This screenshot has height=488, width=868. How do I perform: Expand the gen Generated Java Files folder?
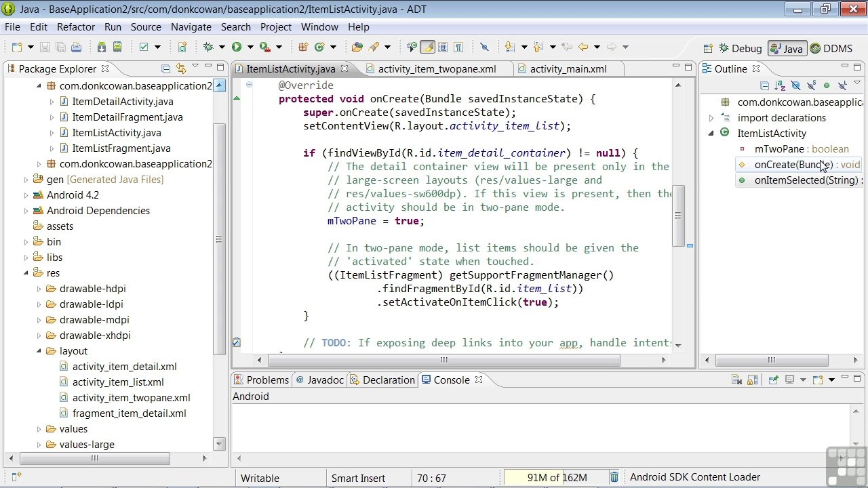pos(26,180)
